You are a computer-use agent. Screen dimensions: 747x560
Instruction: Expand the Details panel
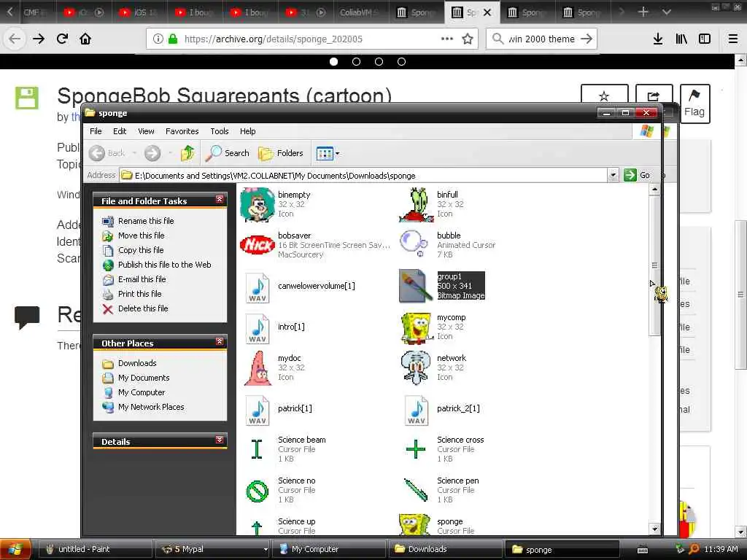pos(219,440)
